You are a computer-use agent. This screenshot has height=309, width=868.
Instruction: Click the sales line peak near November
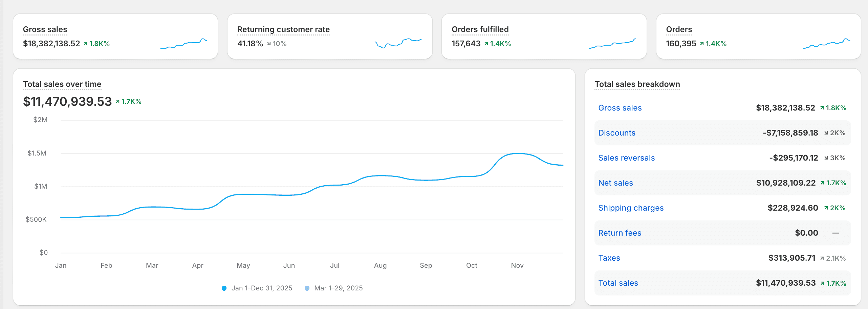pyautogui.click(x=517, y=153)
